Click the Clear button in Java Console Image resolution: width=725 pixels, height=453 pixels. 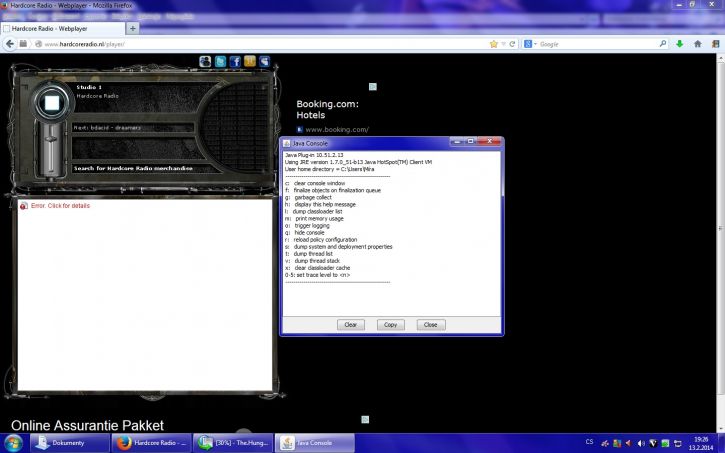tap(350, 324)
